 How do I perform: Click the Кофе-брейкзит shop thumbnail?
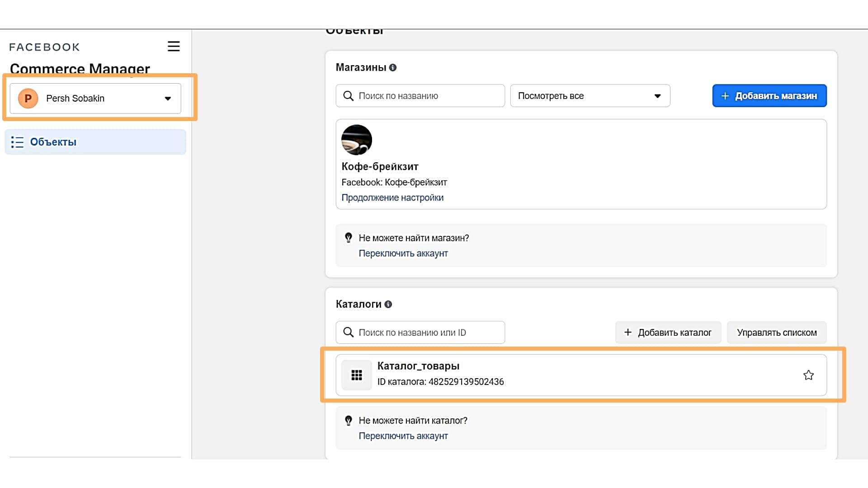point(357,140)
